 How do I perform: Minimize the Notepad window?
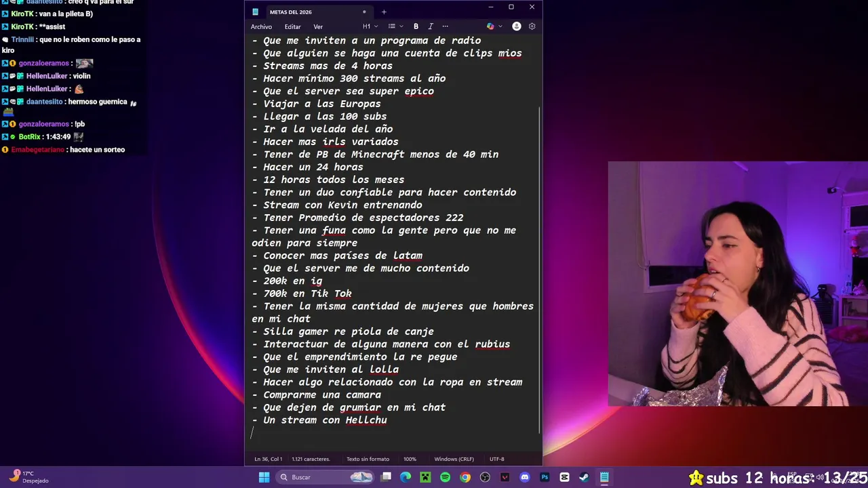pyautogui.click(x=491, y=7)
